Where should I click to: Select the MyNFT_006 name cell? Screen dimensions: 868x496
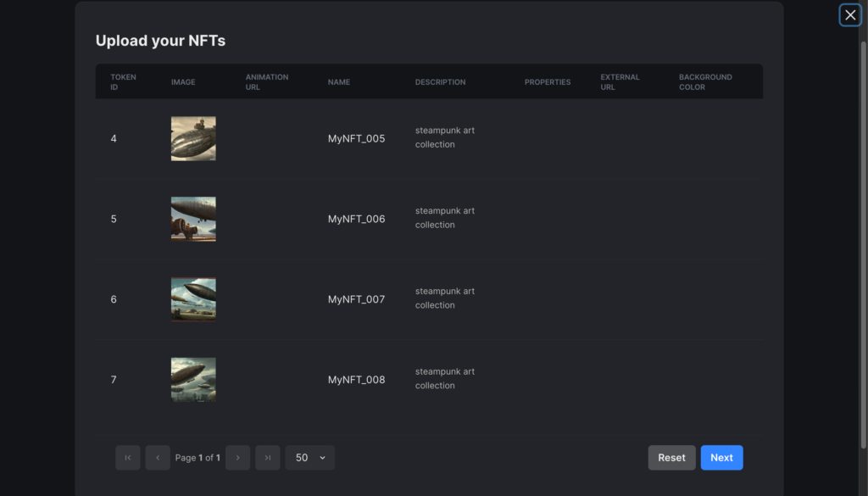356,219
